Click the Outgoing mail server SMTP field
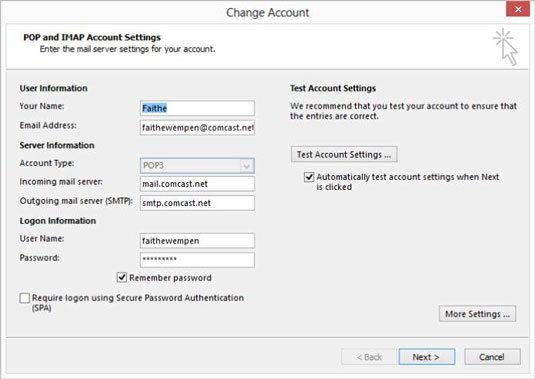Screen dimensions: 535x379 pos(197,203)
